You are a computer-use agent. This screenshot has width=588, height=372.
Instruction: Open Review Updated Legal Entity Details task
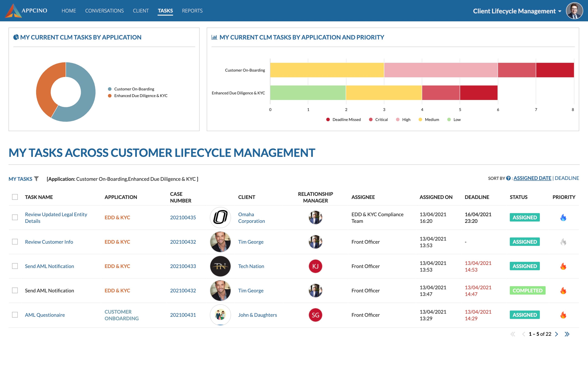pos(56,217)
